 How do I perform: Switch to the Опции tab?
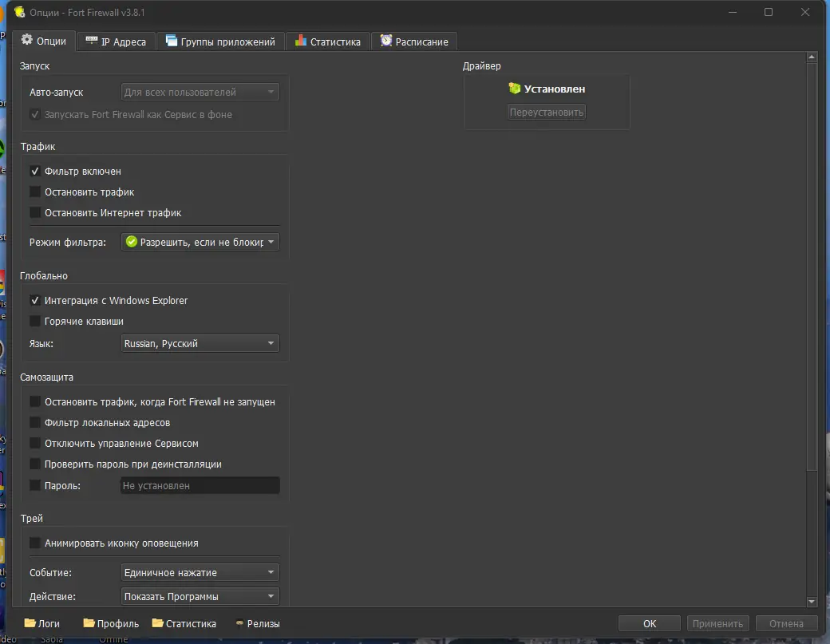click(44, 41)
